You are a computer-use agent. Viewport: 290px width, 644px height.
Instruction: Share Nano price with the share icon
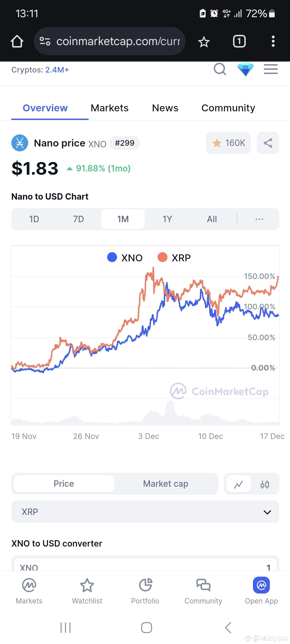(268, 143)
